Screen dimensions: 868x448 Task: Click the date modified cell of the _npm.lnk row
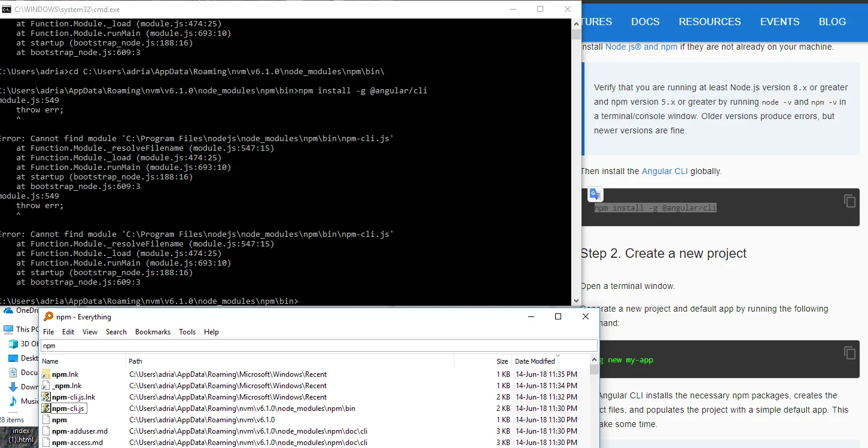(546, 386)
